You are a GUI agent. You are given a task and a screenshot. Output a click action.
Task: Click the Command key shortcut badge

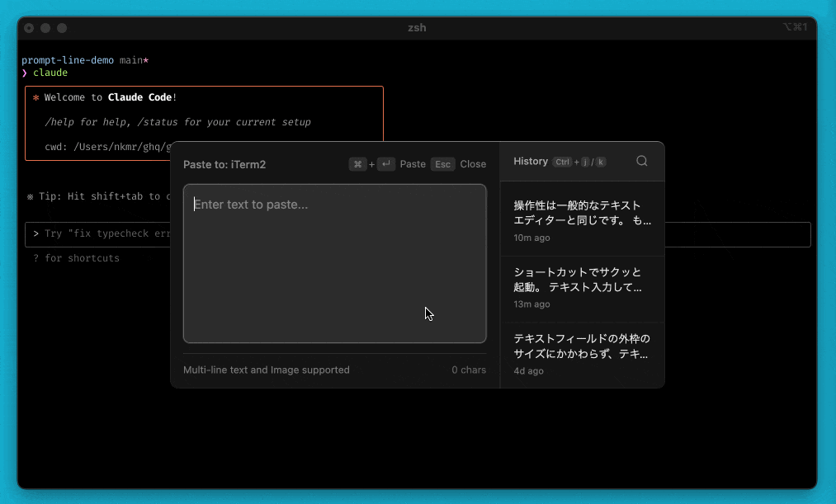pyautogui.click(x=357, y=164)
